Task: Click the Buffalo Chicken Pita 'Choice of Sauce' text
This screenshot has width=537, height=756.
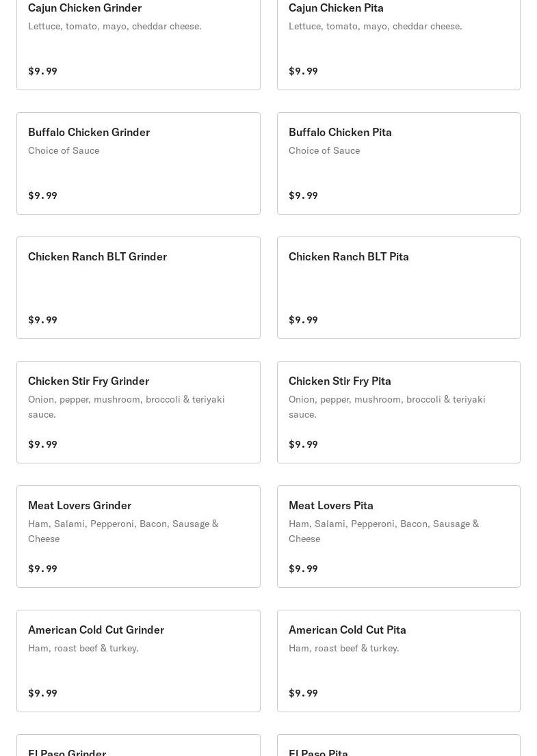Action: (324, 150)
